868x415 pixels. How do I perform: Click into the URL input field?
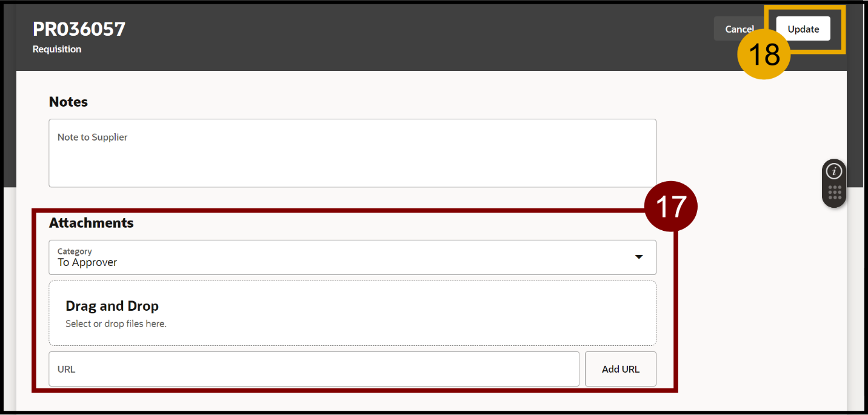[x=313, y=369]
